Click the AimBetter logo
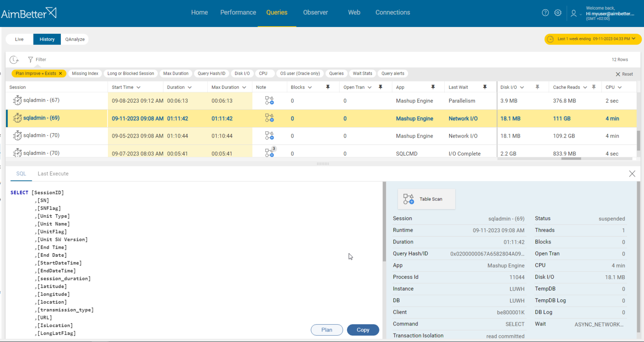Image resolution: width=644 pixels, height=342 pixels. tap(29, 13)
